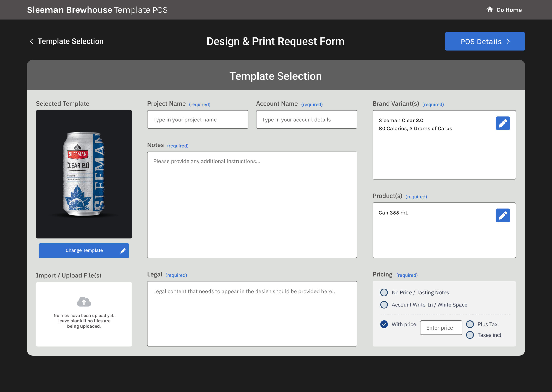Viewport: 552px width, 392px height.
Task: Click the Enter price field
Action: (441, 328)
